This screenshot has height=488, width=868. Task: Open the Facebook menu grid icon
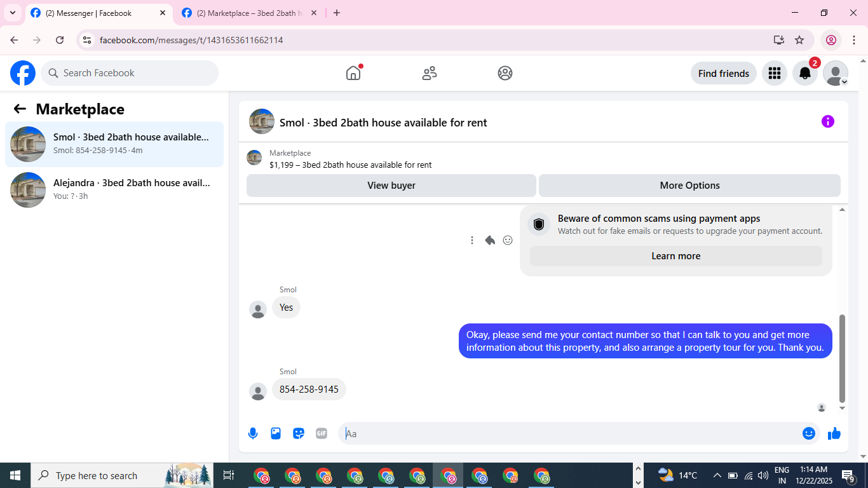click(x=774, y=73)
